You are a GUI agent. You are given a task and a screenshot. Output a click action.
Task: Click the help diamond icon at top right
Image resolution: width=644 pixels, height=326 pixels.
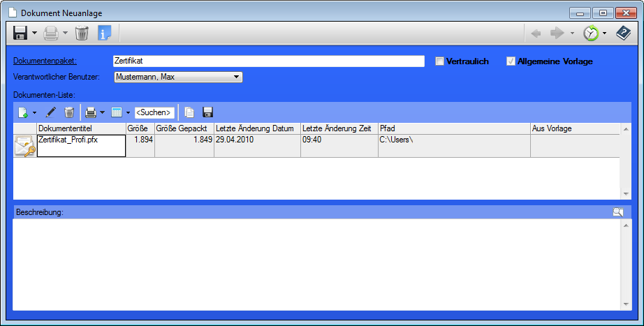tap(624, 33)
